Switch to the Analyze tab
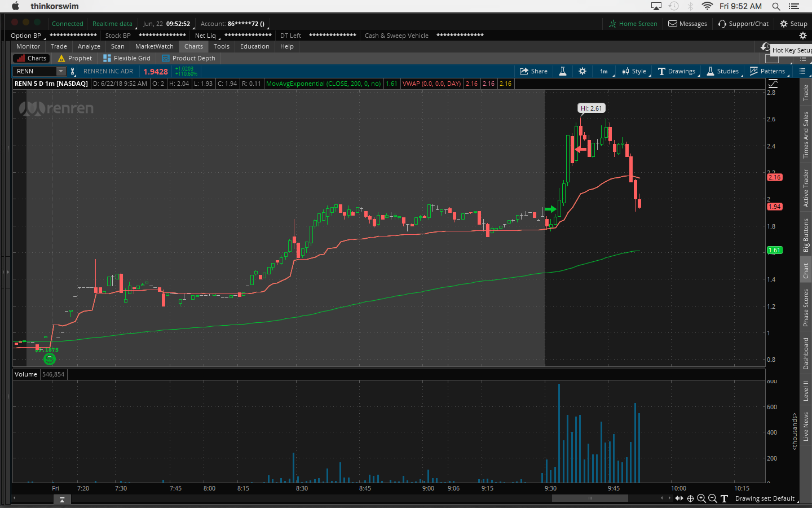Viewport: 812px width, 508px height. [x=89, y=46]
